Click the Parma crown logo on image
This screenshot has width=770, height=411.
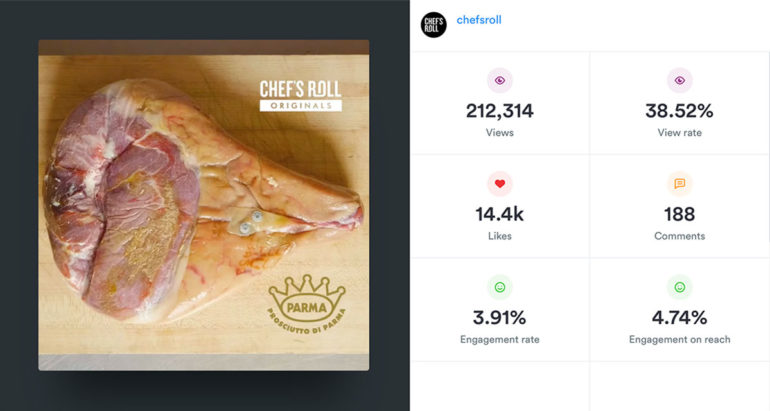coord(307,304)
